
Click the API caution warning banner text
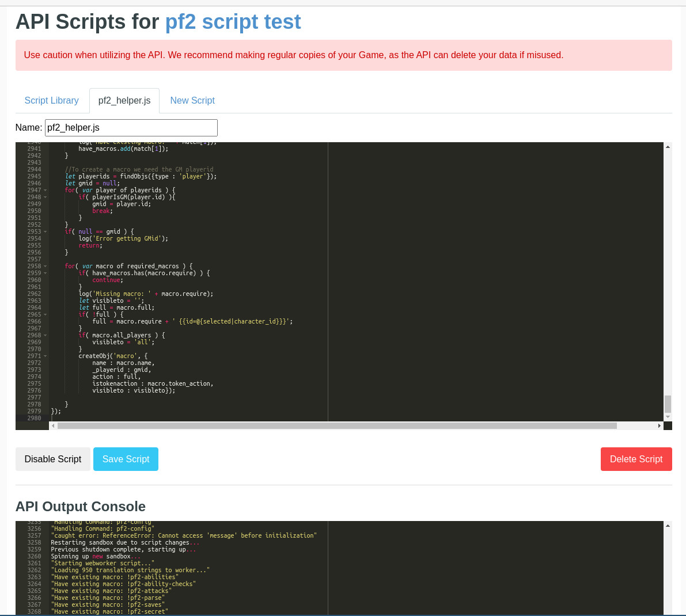(x=294, y=55)
